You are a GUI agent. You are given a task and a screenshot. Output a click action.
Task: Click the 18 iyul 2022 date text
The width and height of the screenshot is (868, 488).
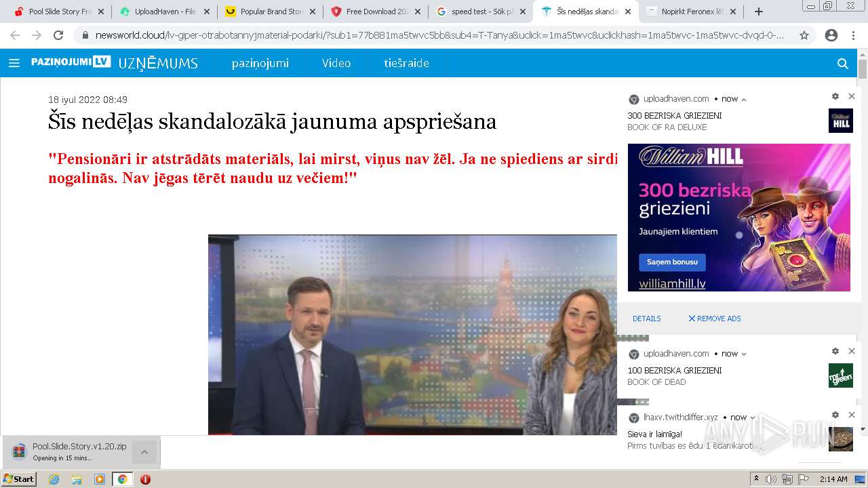87,100
